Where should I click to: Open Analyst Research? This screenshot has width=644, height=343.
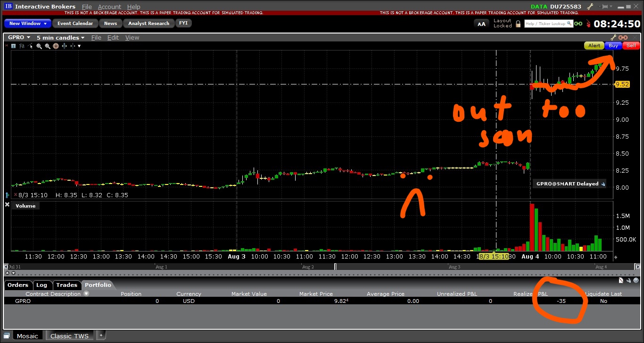[x=149, y=23]
